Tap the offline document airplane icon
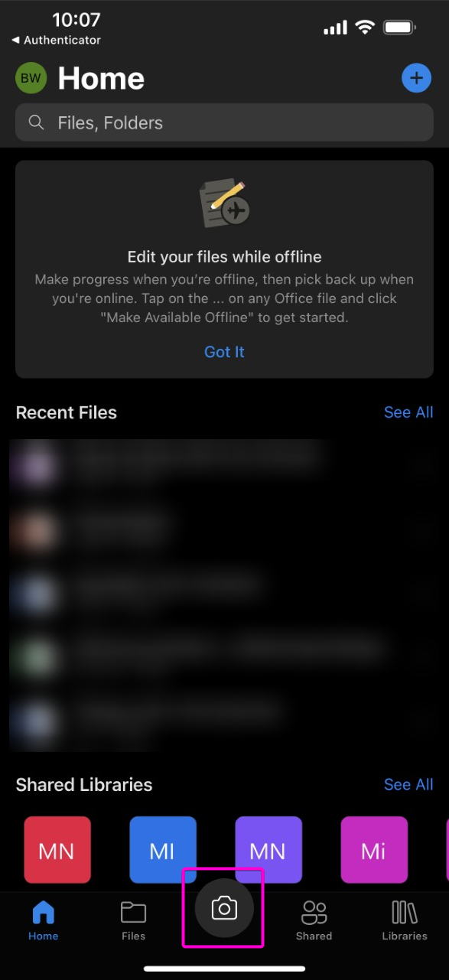This screenshot has width=449, height=980. pos(224,203)
